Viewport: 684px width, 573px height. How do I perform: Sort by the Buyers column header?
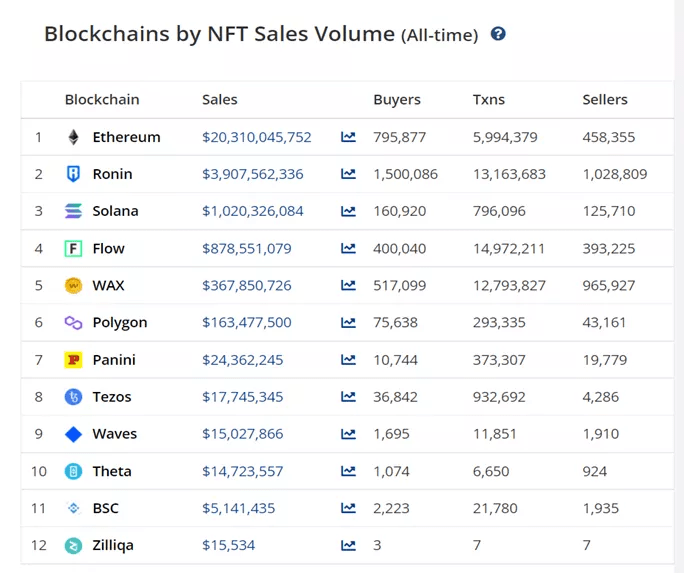click(x=397, y=100)
